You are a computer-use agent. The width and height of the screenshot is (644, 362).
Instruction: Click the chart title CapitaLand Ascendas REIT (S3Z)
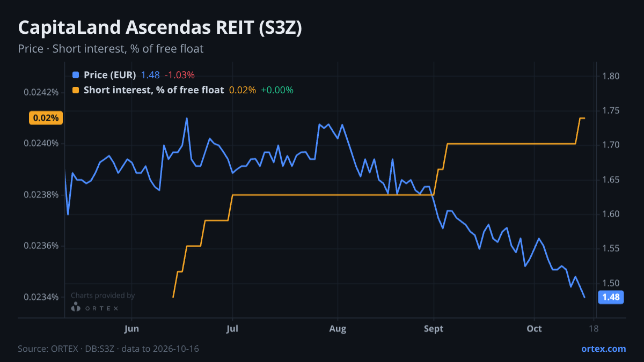pos(160,28)
